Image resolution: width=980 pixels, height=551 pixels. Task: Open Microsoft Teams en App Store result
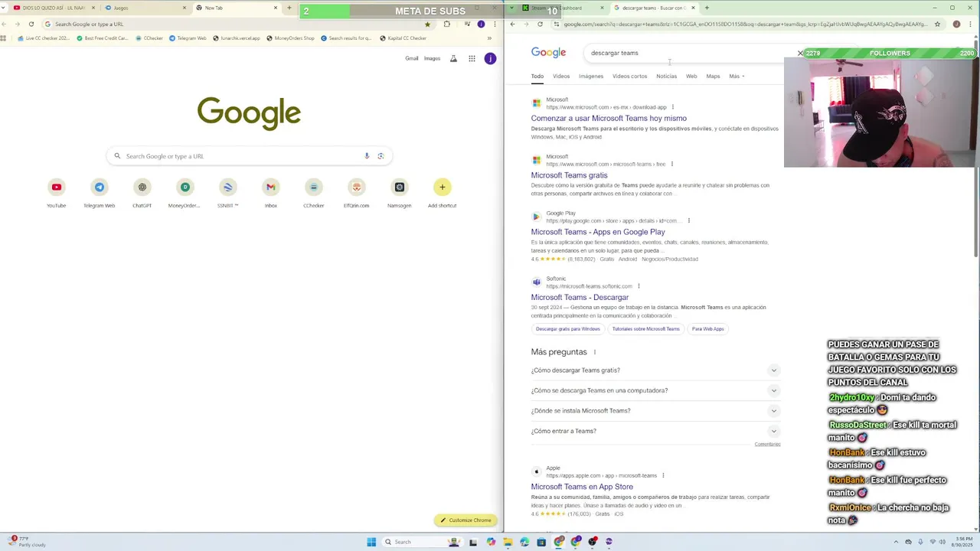582,487
